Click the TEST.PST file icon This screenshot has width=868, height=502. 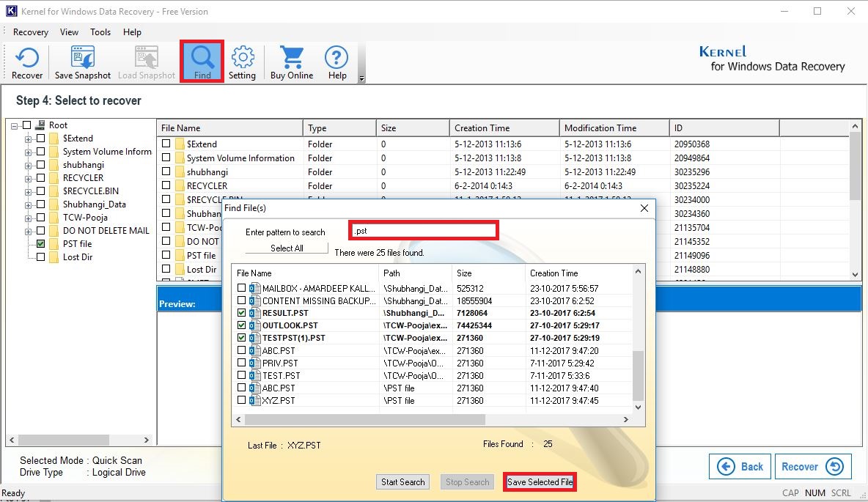254,375
